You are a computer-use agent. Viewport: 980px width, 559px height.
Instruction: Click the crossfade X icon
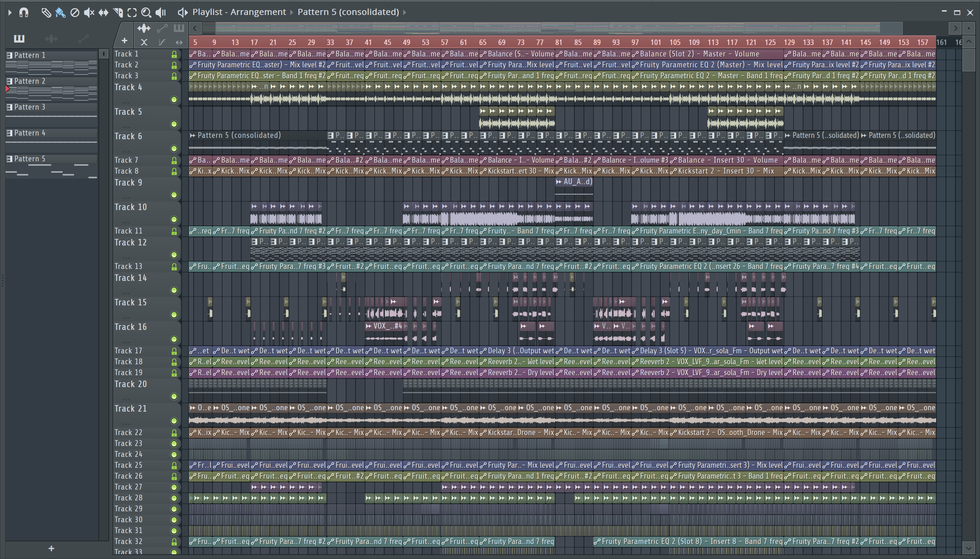click(x=144, y=42)
